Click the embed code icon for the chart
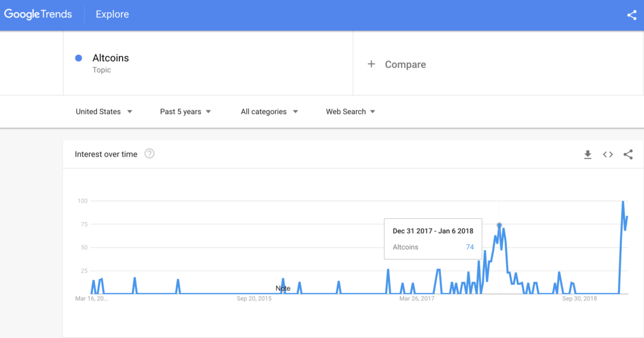The height and width of the screenshot is (338, 644). pos(608,154)
